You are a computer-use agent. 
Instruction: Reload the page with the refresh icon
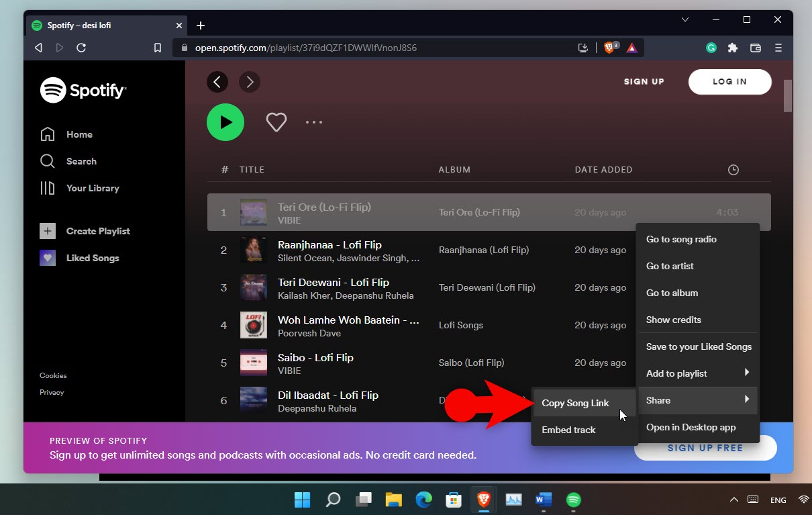pyautogui.click(x=81, y=48)
